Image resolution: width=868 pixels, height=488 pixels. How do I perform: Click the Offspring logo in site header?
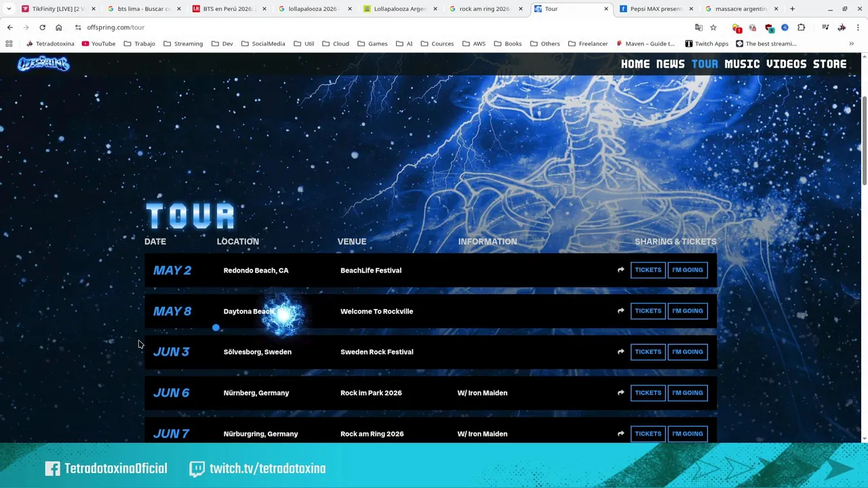click(x=43, y=64)
